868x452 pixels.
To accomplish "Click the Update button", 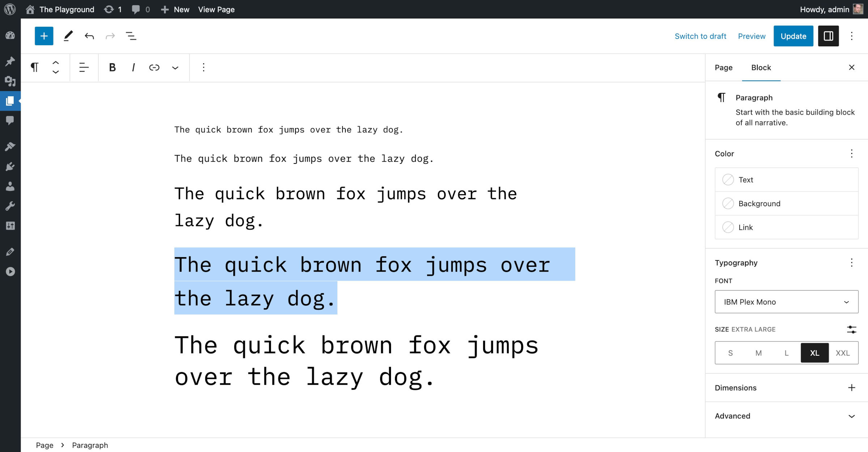I will point(793,36).
